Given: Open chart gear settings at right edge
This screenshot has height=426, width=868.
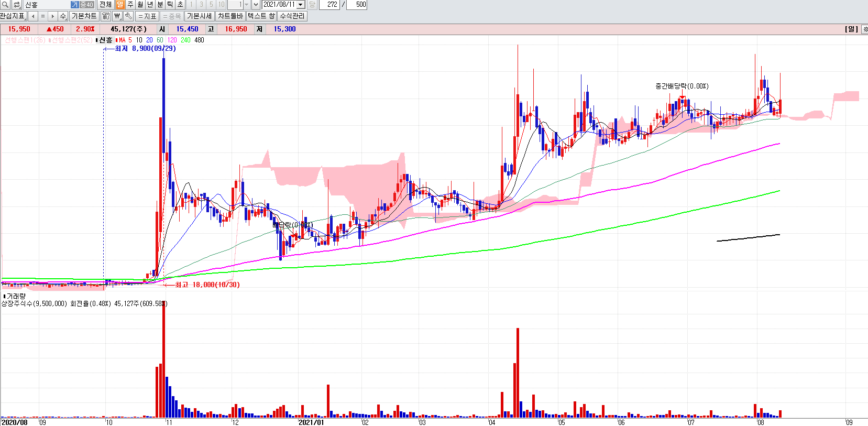Looking at the screenshot, I should click(x=864, y=29).
